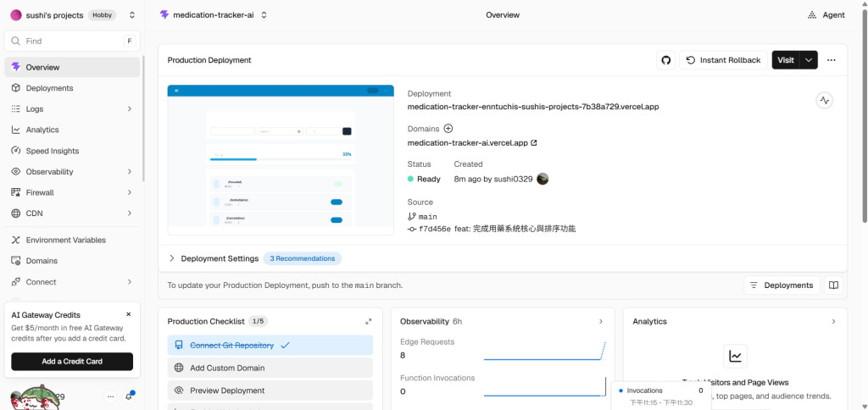Open Logs in the sidebar
This screenshot has height=410, width=868.
(72, 109)
